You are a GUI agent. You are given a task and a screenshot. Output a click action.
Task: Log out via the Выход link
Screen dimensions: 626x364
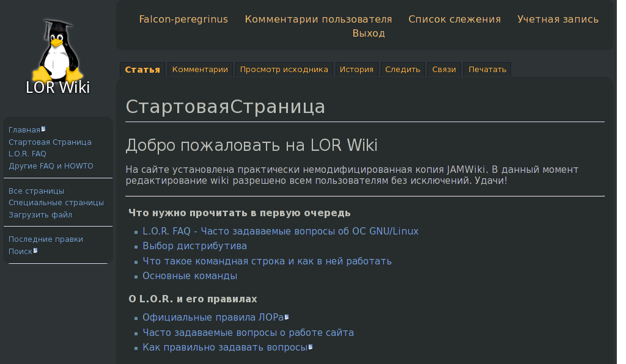[370, 33]
